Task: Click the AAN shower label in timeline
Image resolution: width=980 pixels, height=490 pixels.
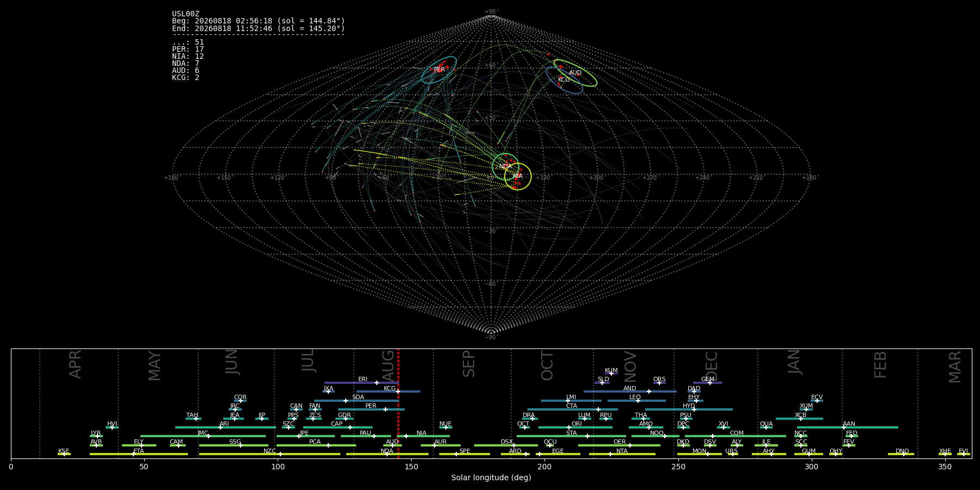Action: 849,424
